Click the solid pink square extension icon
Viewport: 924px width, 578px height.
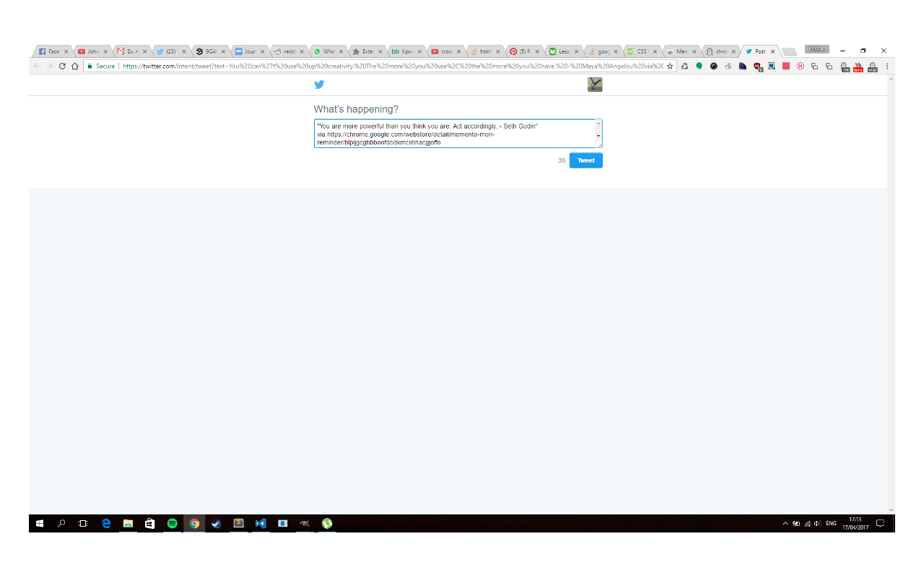[786, 66]
